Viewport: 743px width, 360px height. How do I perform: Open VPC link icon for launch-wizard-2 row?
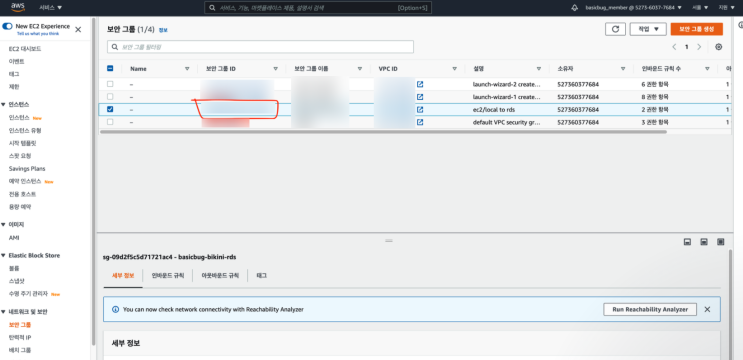[420, 84]
